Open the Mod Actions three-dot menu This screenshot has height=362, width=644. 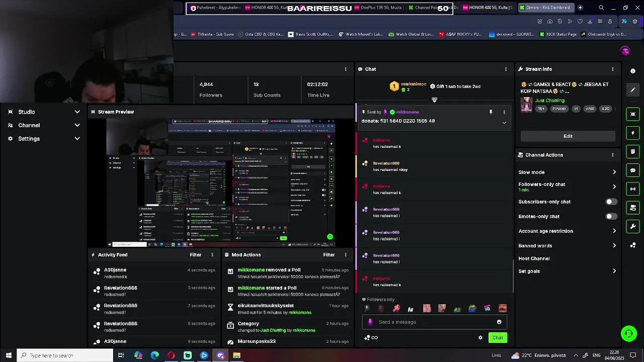[345, 255]
